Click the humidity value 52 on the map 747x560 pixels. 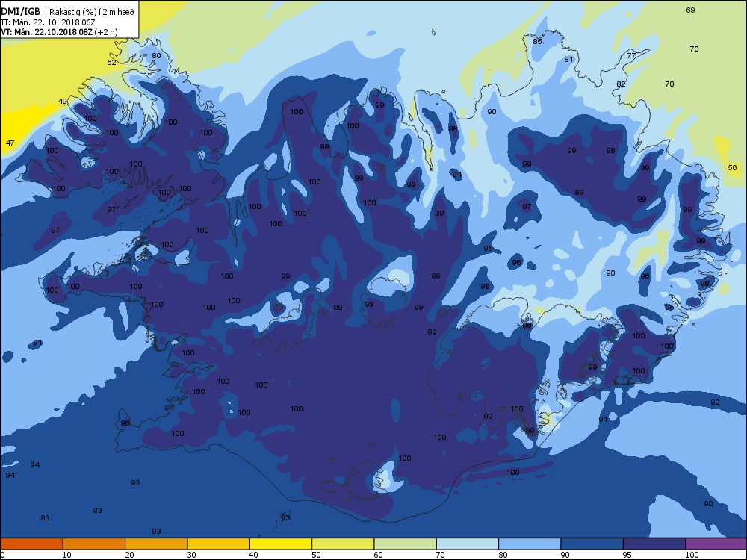(111, 63)
